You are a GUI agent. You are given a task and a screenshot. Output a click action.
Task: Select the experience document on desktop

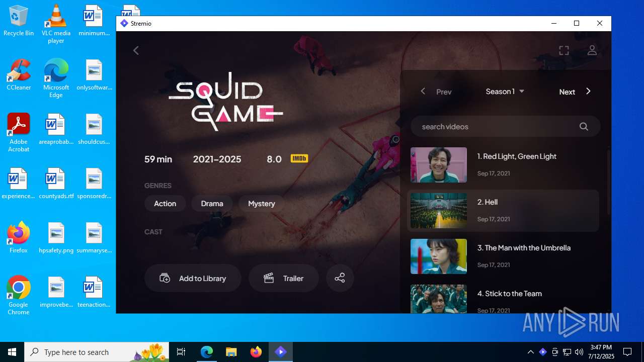click(x=19, y=183)
